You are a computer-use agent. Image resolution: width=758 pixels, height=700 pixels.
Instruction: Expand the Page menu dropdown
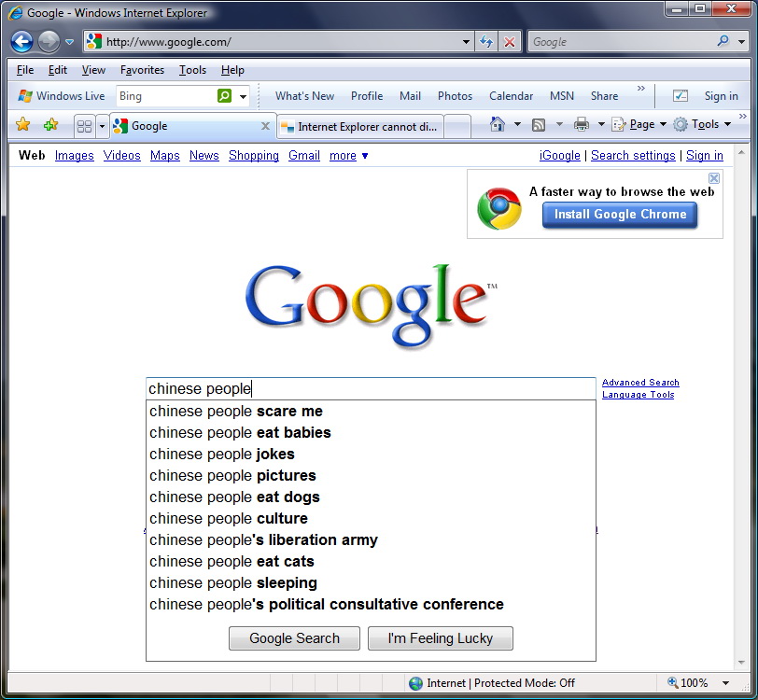click(663, 124)
